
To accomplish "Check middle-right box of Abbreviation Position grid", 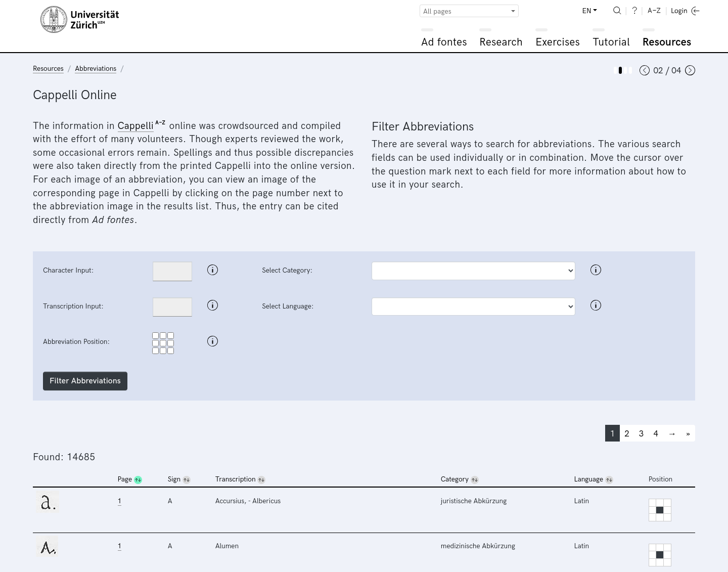I will (x=171, y=343).
